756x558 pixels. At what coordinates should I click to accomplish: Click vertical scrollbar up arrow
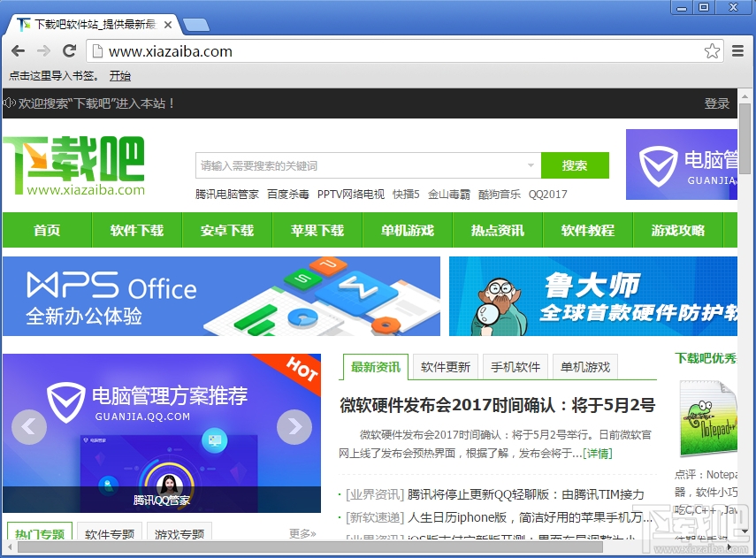[x=745, y=95]
